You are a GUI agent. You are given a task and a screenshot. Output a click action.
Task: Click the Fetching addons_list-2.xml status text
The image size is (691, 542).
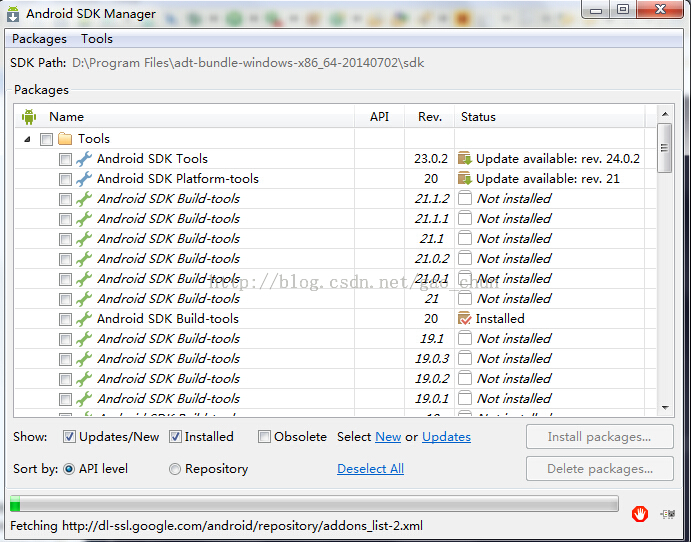pos(216,526)
